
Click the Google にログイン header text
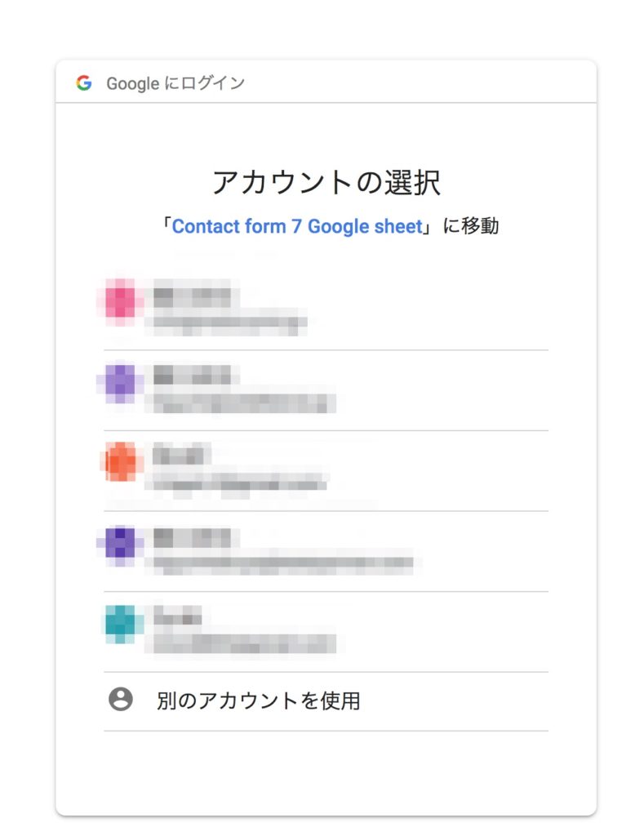tap(175, 83)
